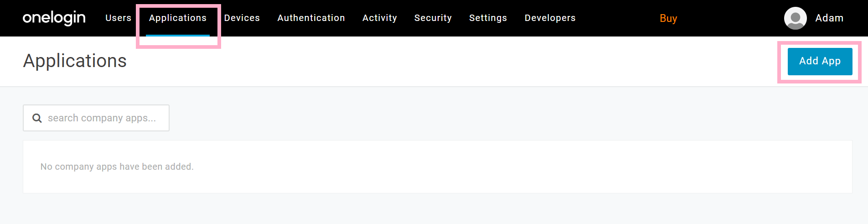Screen dimensions: 868x224
Task: Select the Applications tab
Action: pos(178,18)
